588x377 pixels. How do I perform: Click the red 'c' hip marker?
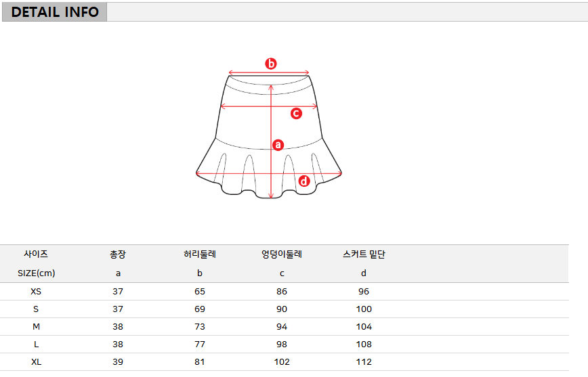pyautogui.click(x=296, y=113)
